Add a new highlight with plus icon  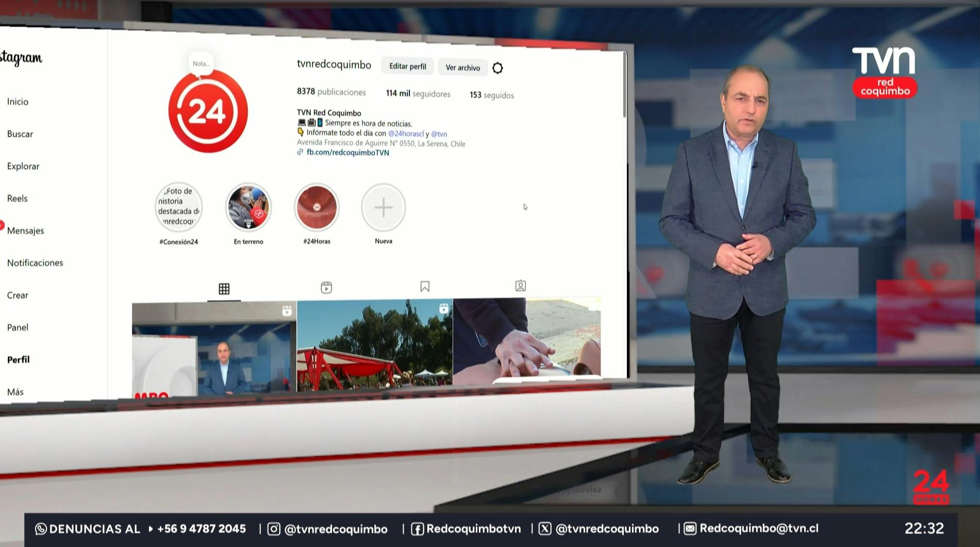tap(384, 207)
